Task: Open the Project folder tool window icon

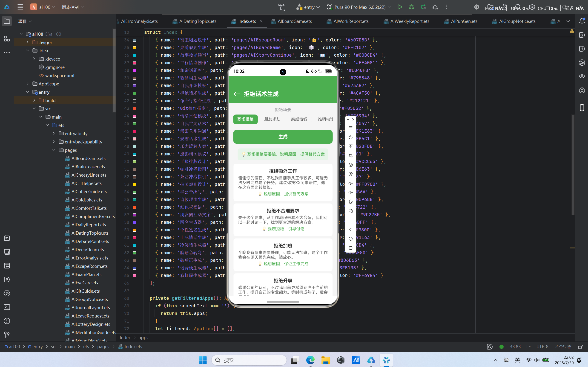Action: pos(7,21)
